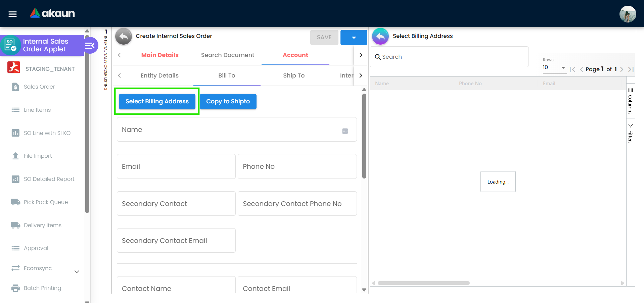Click the Name field options icon
Screen dimensions: 644x303
tap(345, 131)
